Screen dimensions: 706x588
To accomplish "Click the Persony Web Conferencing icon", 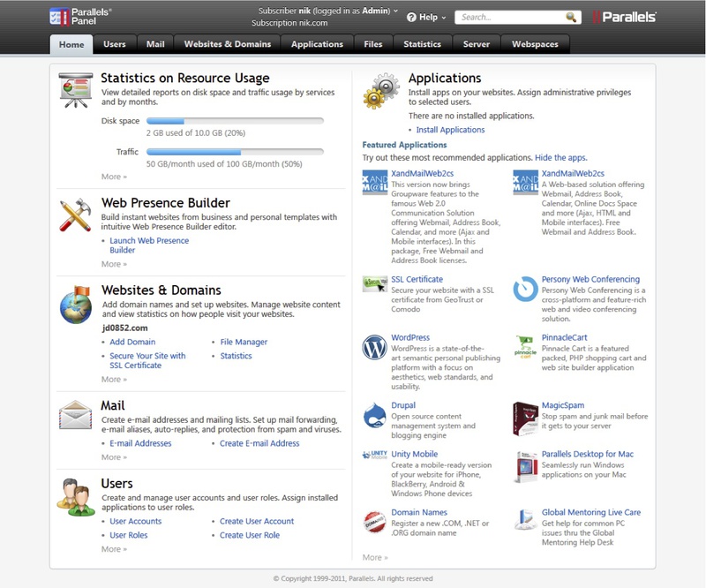I will (x=525, y=289).
